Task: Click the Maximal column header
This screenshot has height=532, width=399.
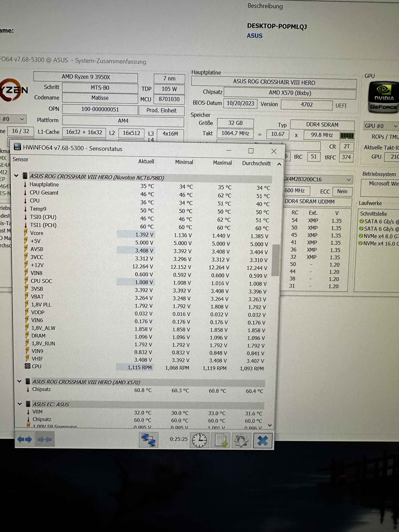Action: (x=222, y=163)
